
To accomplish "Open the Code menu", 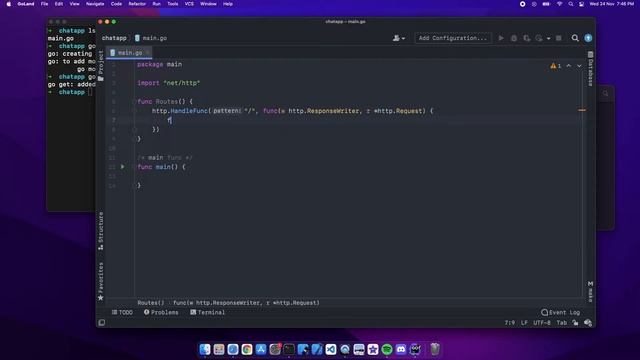I will (x=116, y=4).
